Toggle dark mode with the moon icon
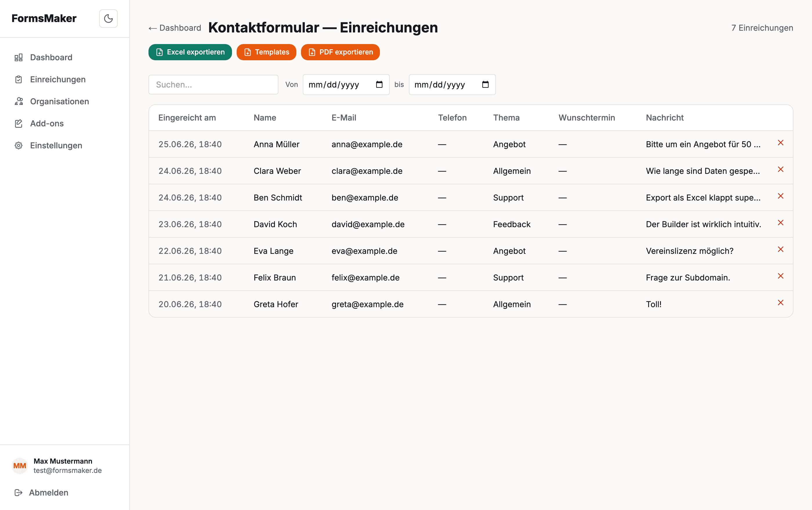This screenshot has width=812, height=510. pos(108,18)
